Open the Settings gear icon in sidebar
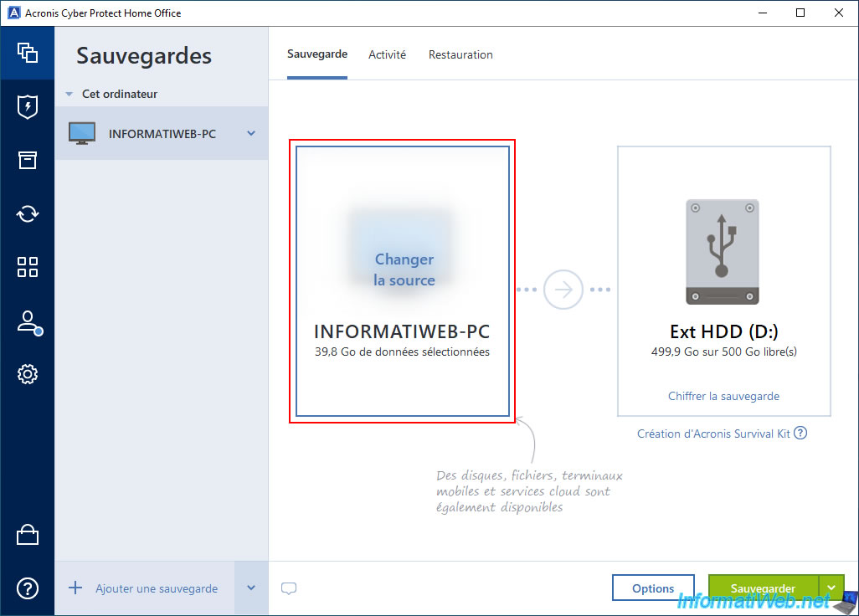Screen dimensions: 859x616 tap(28, 374)
